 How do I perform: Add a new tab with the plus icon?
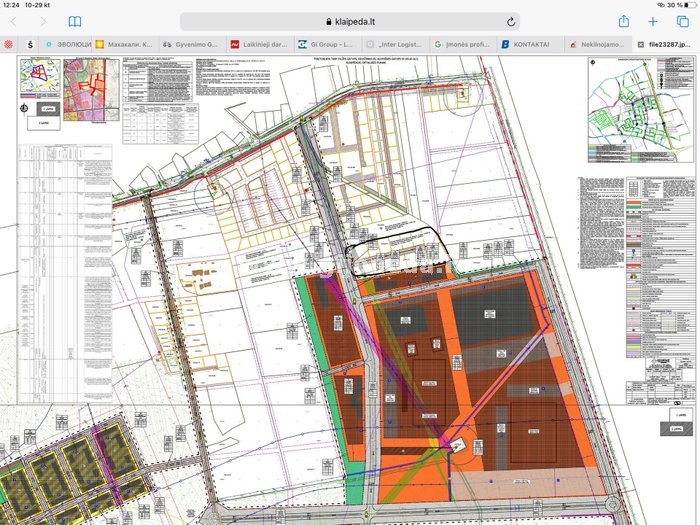click(653, 21)
